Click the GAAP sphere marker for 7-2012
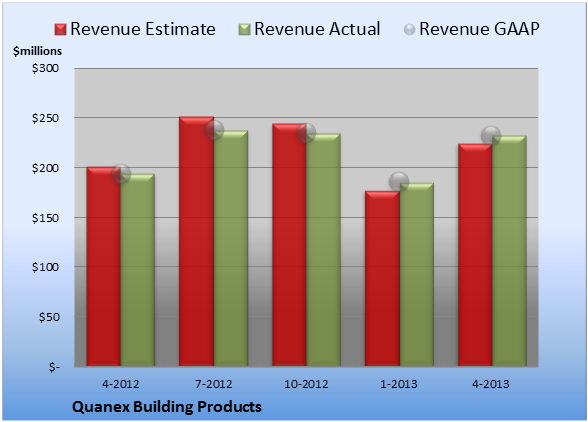Viewport: 588px width, 422px height. [214, 130]
